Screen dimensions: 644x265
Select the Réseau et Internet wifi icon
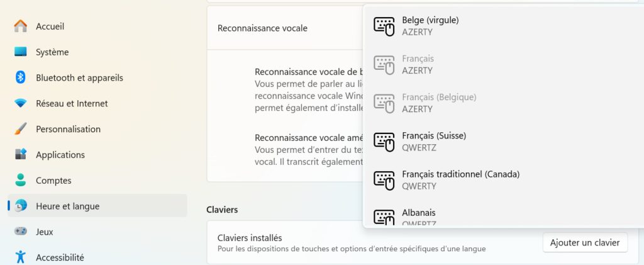(x=20, y=103)
